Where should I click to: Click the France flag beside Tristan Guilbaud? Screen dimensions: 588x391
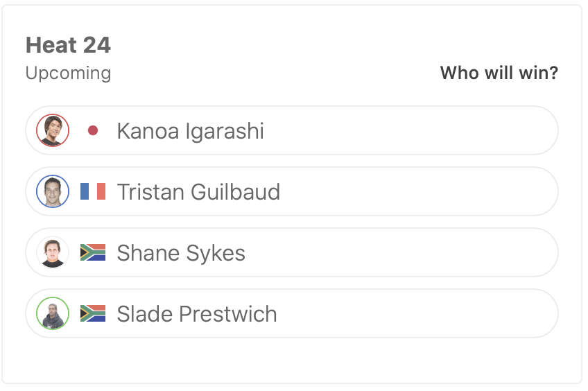click(93, 191)
